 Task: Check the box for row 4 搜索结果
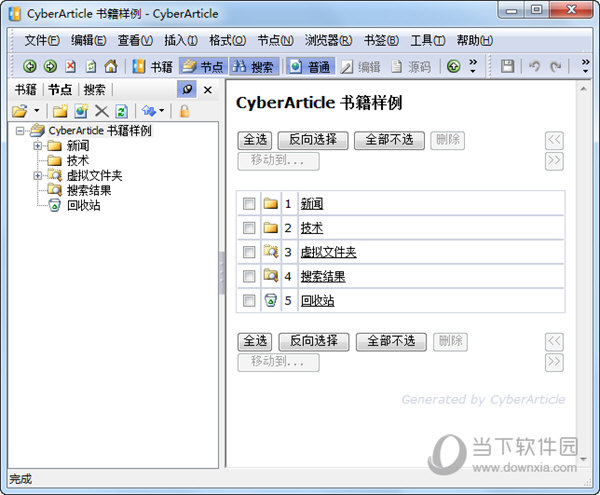click(x=249, y=276)
